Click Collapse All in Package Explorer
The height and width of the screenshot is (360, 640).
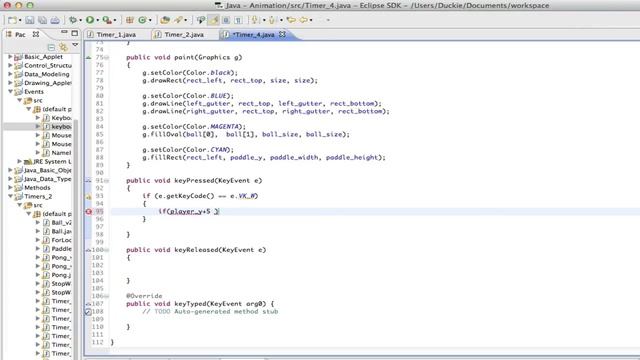coord(51,47)
